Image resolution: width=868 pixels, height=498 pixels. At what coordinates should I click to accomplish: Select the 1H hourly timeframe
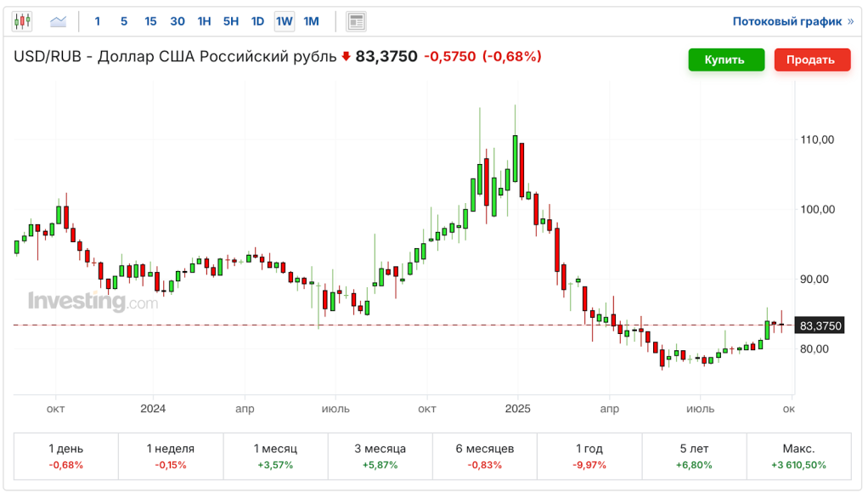tap(204, 20)
